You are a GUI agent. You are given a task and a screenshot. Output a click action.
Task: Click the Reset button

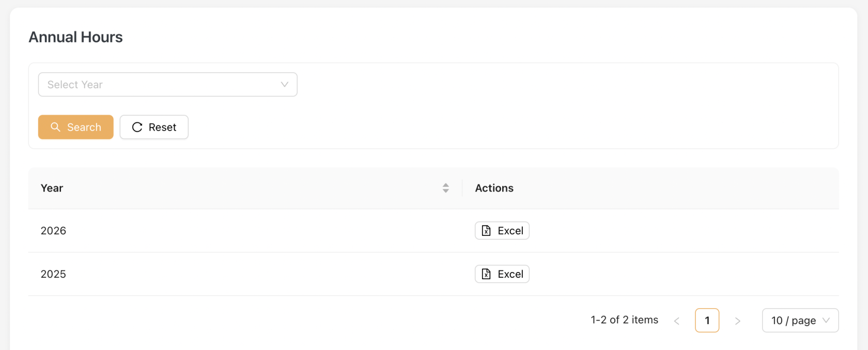coord(154,127)
